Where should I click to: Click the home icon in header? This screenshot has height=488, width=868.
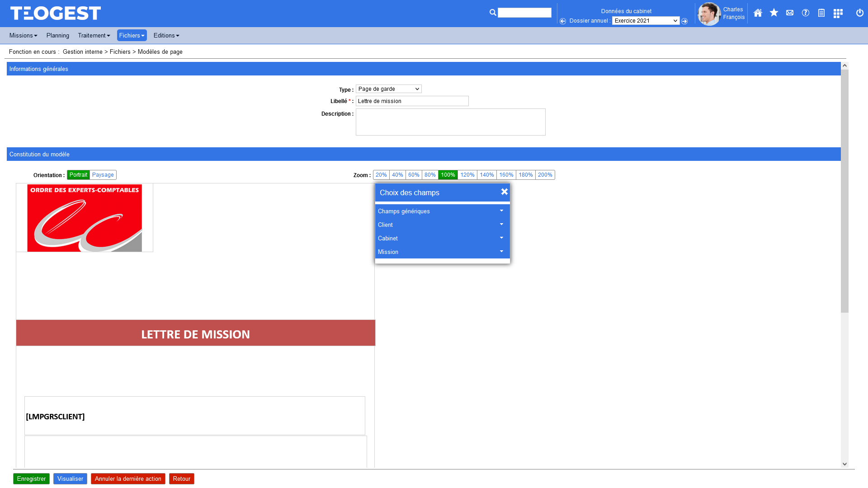(758, 13)
